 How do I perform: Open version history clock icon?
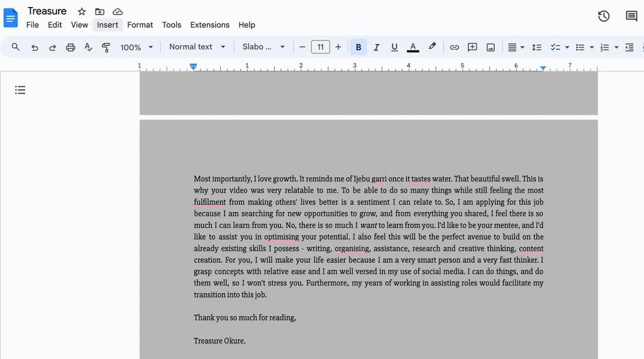[603, 16]
